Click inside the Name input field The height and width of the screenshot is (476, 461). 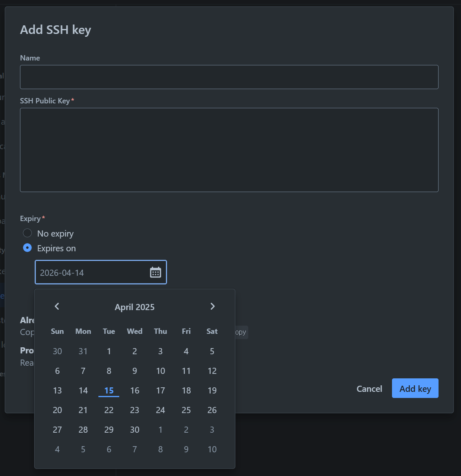point(229,77)
